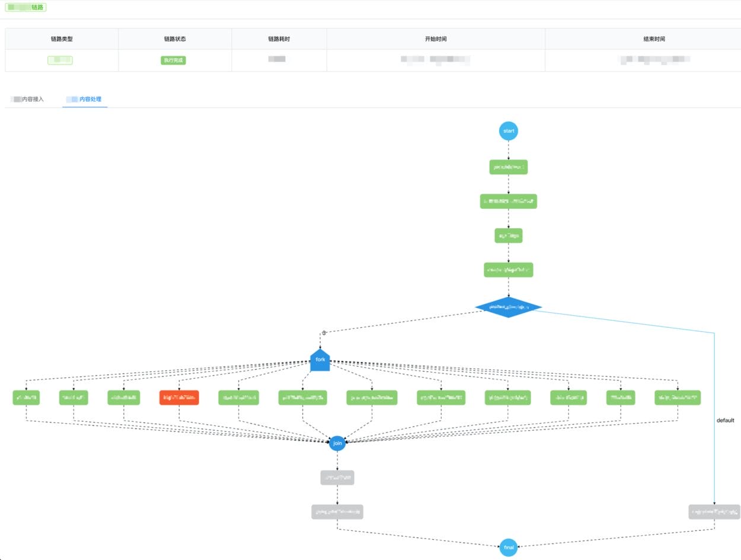
Task: Click the green-outlined tag under 链路类型
Action: [60, 60]
